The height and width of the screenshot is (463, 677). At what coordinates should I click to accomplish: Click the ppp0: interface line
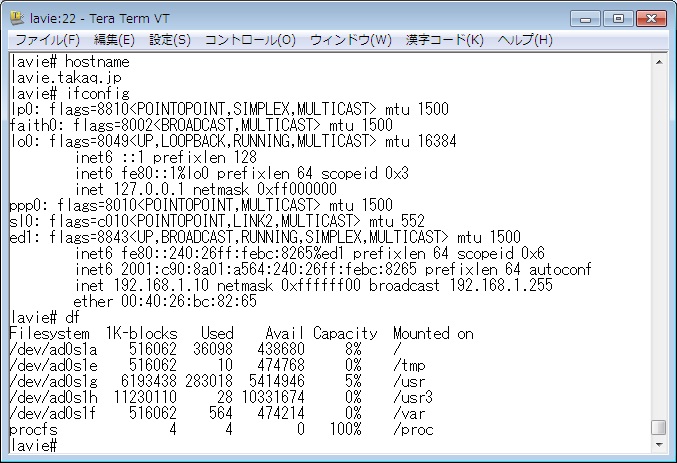pyautogui.click(x=201, y=206)
